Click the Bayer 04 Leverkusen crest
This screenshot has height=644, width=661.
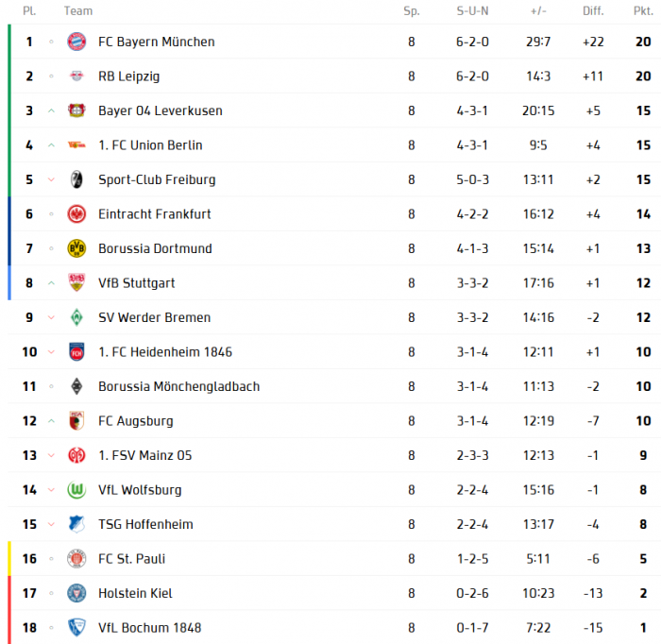pos(76,110)
